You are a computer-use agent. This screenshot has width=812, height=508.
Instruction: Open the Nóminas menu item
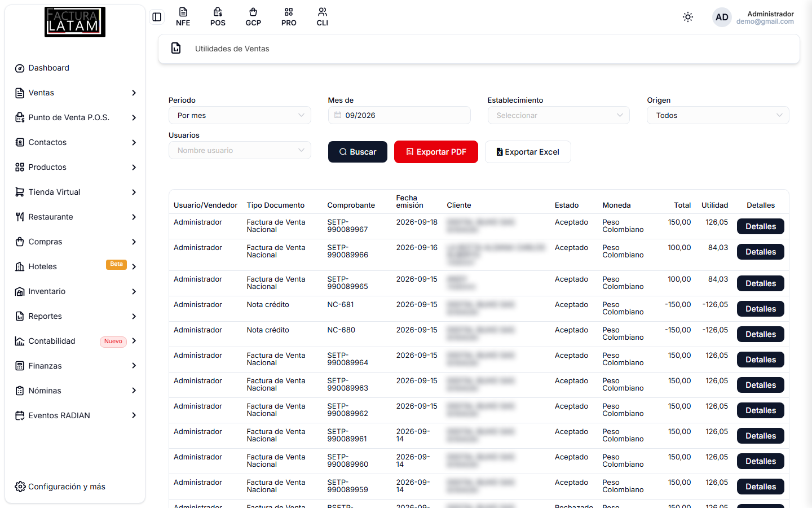(x=75, y=391)
